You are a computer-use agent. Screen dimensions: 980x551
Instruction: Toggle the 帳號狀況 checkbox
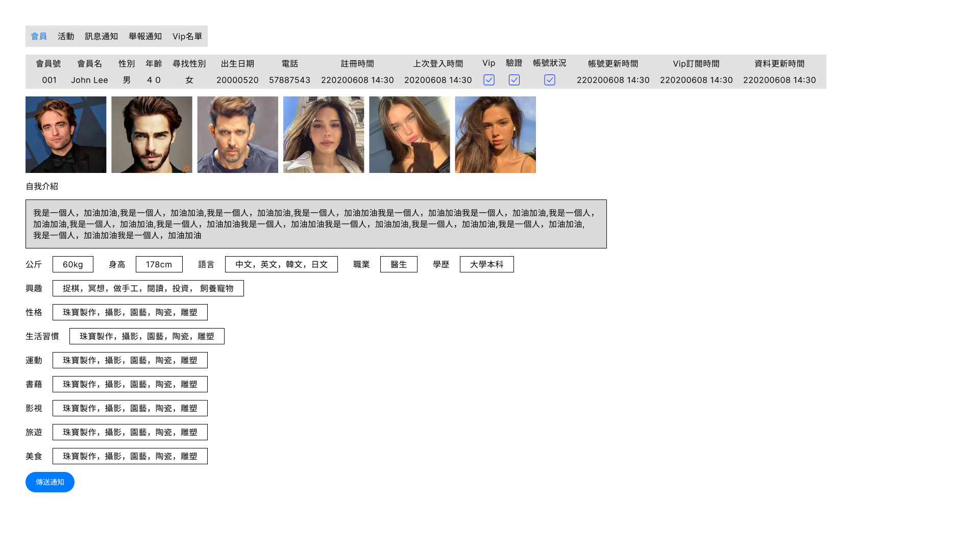click(x=549, y=80)
